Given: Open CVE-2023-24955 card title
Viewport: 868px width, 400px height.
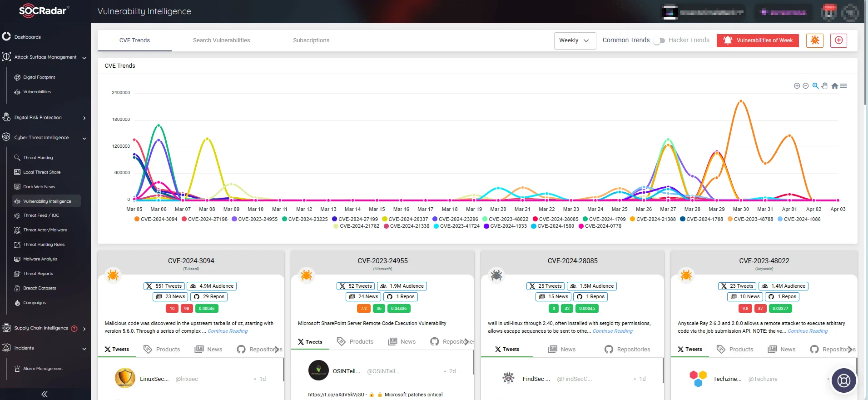Looking at the screenshot, I should pyautogui.click(x=382, y=261).
